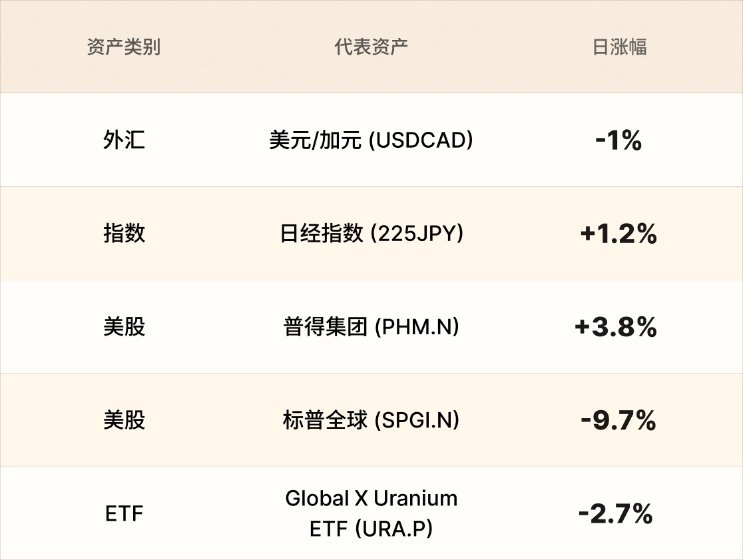Select the ETF category cell
743x560 pixels.
pyautogui.click(x=124, y=513)
